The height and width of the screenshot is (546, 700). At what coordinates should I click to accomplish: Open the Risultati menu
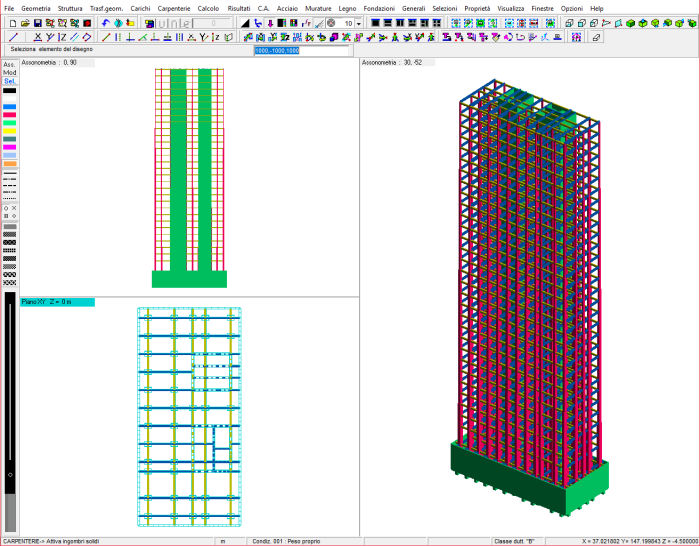click(x=239, y=8)
